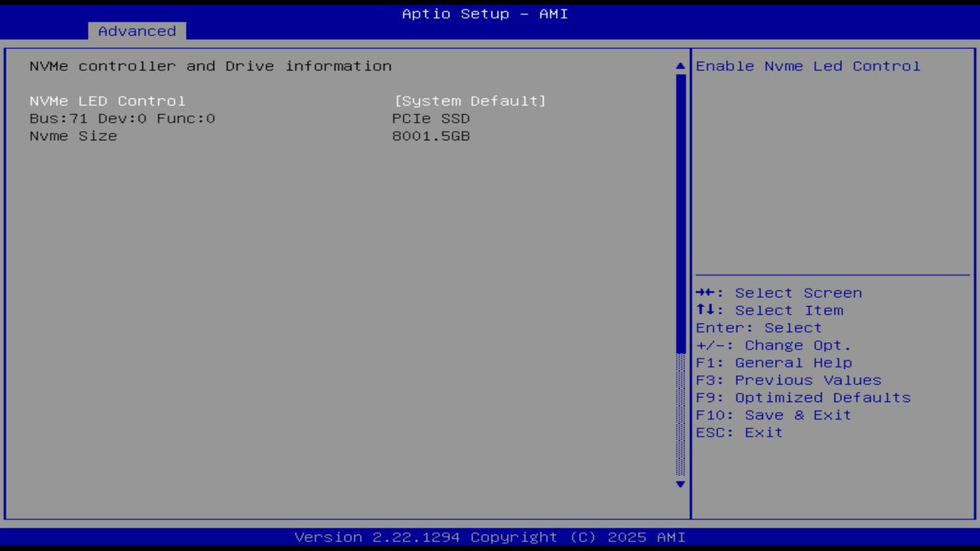Screen dimensions: 980x551
Task: Open the System Default value selector
Action: [x=469, y=100]
